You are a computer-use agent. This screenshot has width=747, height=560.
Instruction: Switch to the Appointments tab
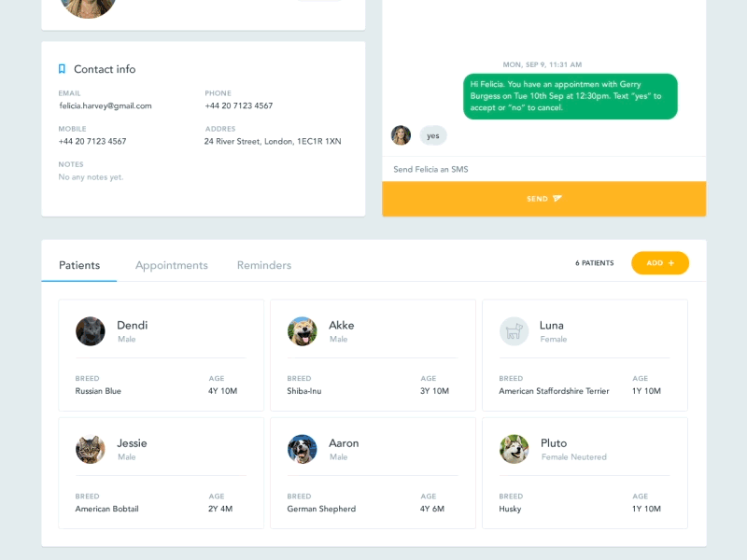[172, 265]
